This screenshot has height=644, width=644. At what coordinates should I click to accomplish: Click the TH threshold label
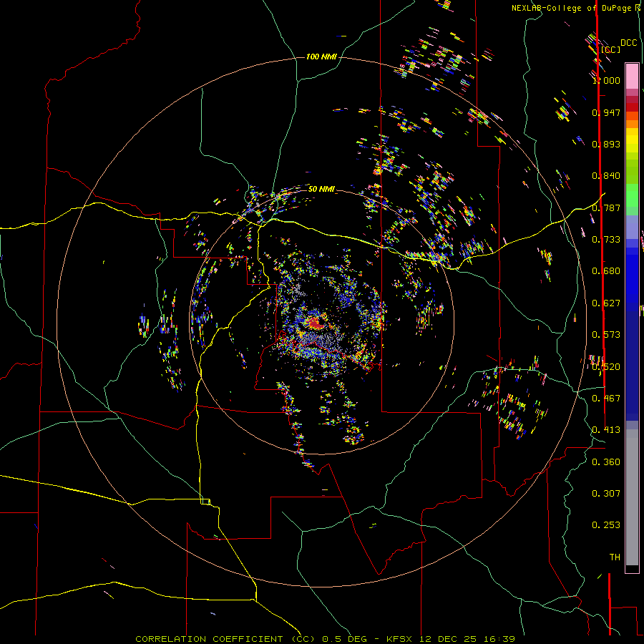point(615,557)
